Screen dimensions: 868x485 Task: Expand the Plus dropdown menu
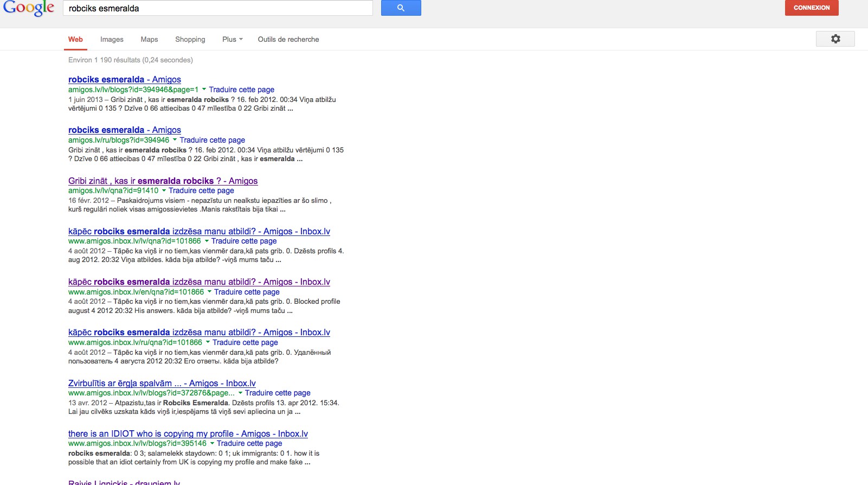[232, 39]
